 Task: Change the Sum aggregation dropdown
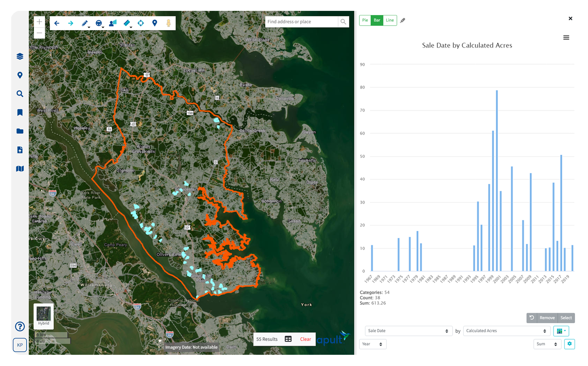(547, 344)
